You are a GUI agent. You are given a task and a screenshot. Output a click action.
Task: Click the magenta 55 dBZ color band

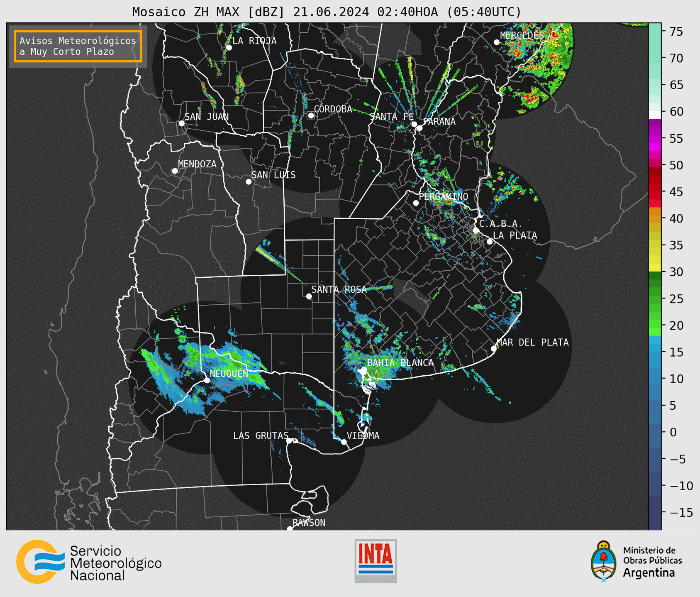coord(655,138)
